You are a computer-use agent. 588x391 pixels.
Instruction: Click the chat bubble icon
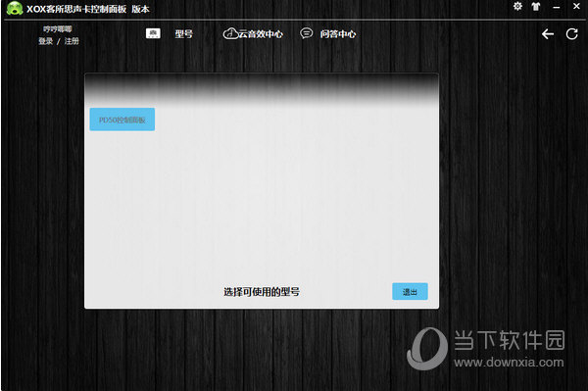point(306,33)
